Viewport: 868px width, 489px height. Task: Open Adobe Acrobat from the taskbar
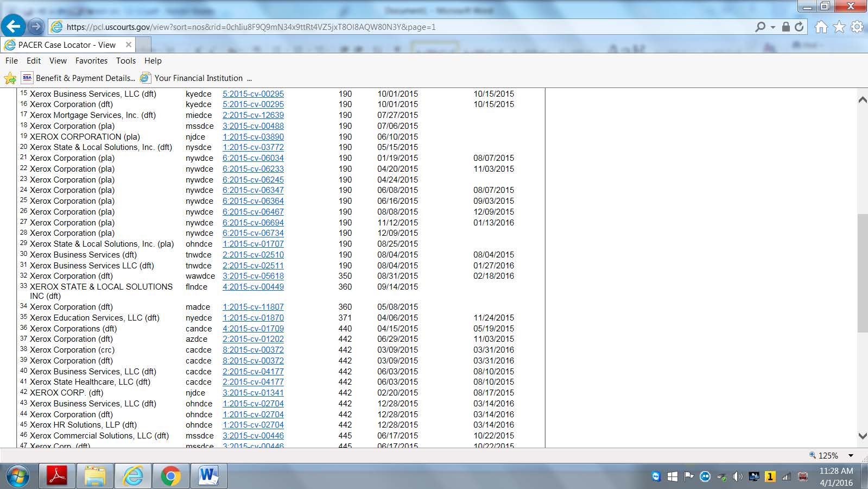[x=58, y=477]
